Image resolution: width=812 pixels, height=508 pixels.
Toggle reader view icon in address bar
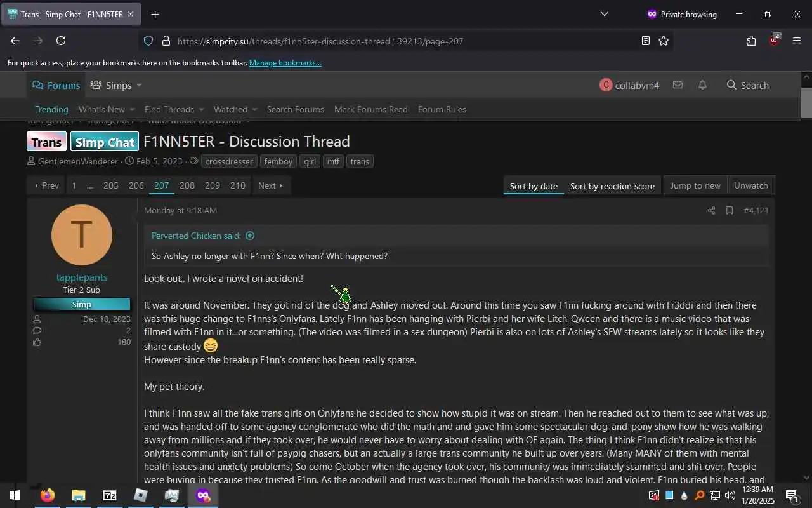pos(645,41)
